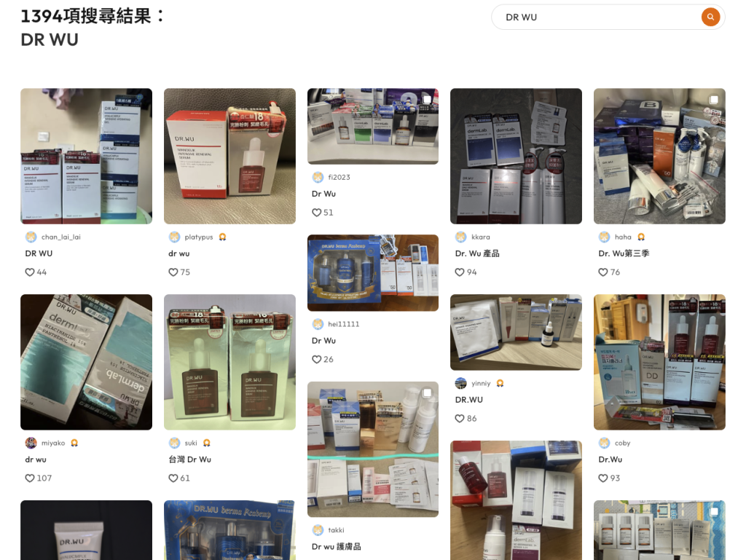Open yinniy's avatar photo
746x560 pixels.
point(460,383)
